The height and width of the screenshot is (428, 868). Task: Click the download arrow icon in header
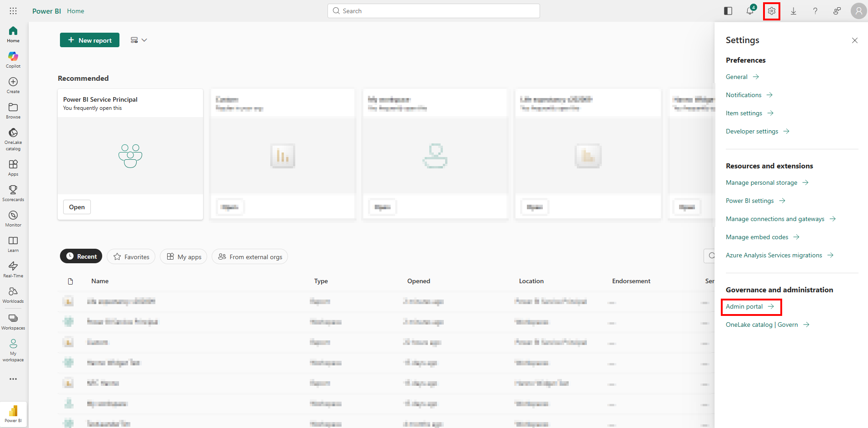[794, 11]
